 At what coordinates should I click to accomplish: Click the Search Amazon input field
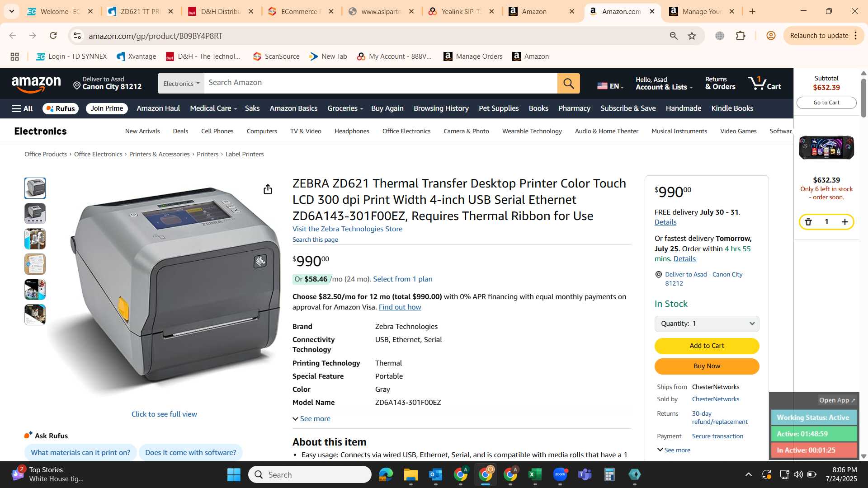pyautogui.click(x=380, y=84)
